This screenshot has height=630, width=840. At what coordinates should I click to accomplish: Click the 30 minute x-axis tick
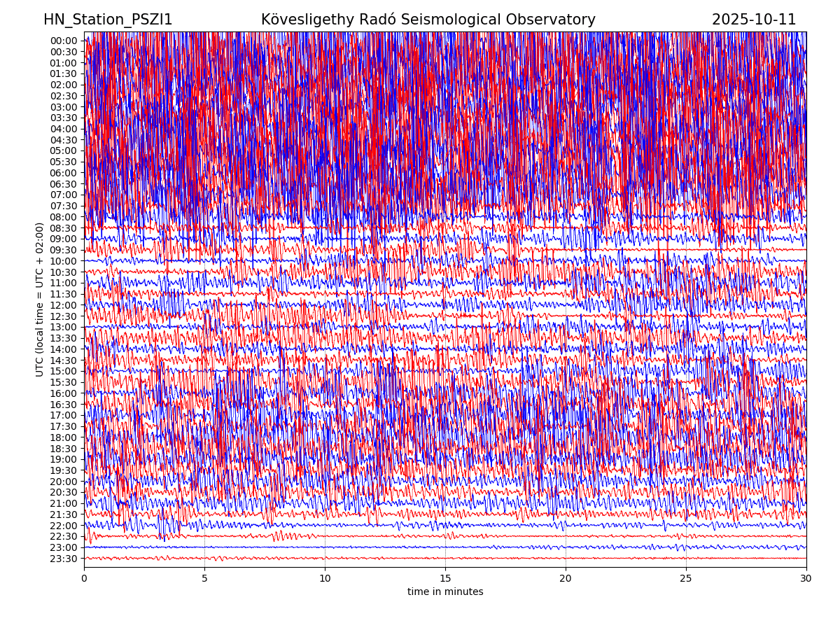tap(806, 578)
